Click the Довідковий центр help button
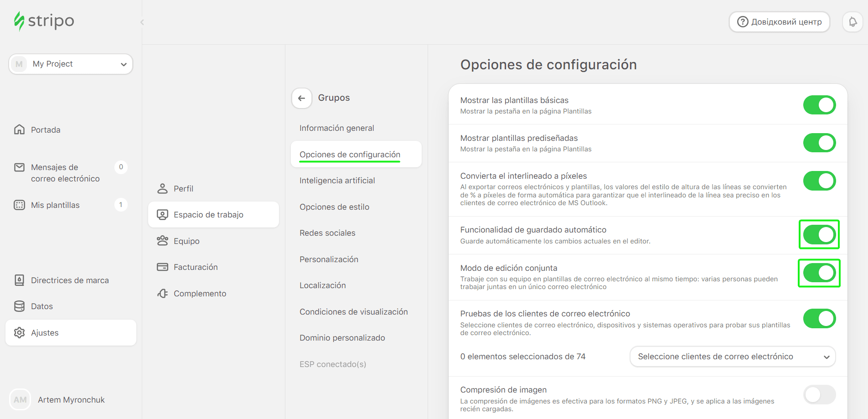868x419 pixels. tap(779, 21)
